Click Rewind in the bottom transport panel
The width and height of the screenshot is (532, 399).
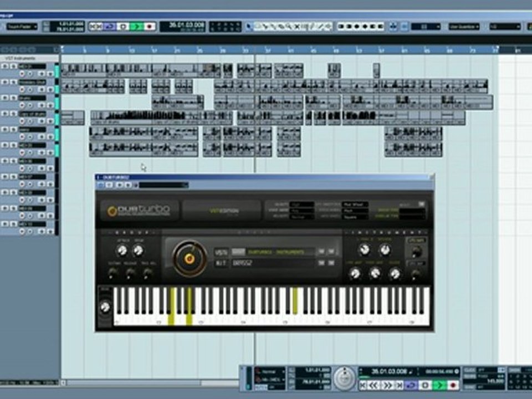374,385
